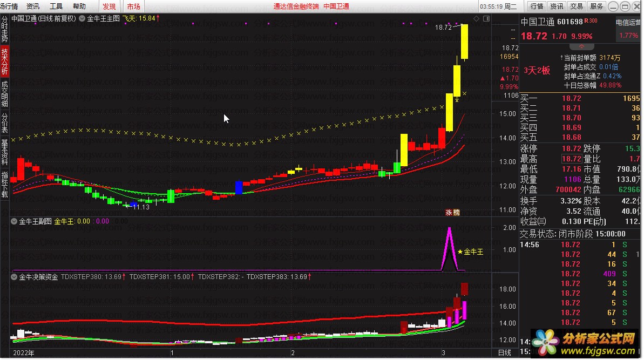
Task: Select 成交明细 in the left sidebar
Action: click(x=4, y=93)
